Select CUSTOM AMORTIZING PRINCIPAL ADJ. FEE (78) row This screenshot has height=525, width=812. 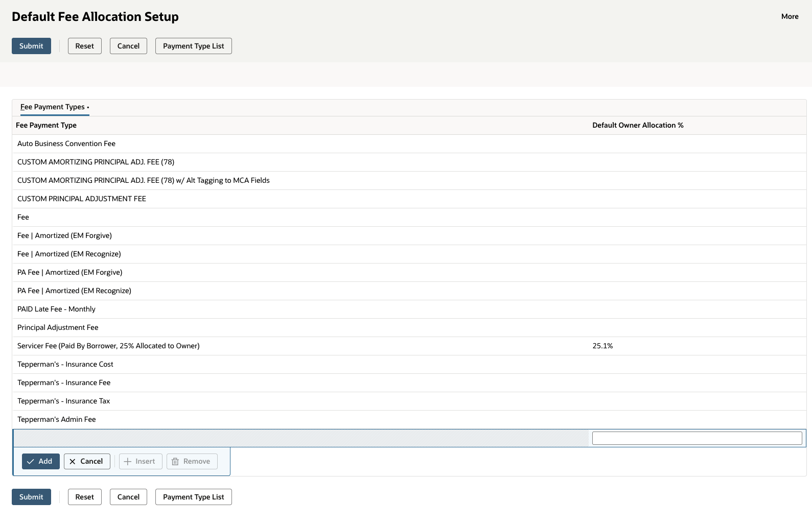409,162
